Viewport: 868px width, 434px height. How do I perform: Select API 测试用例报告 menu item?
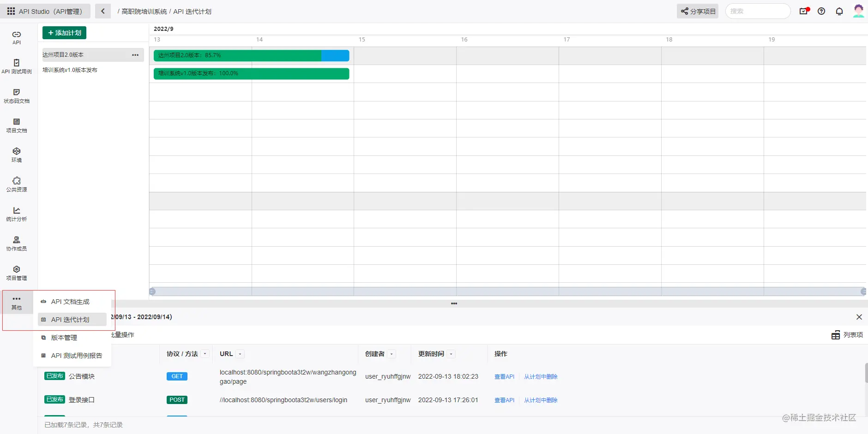coord(72,356)
